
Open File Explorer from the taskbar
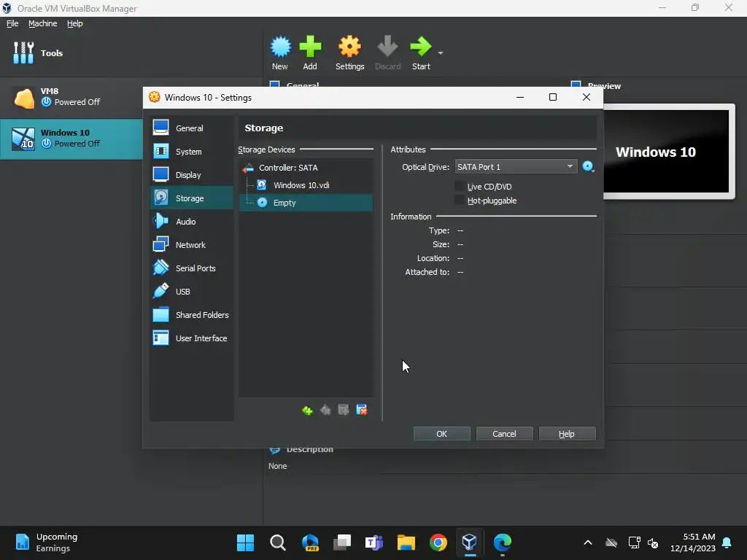[x=406, y=542]
